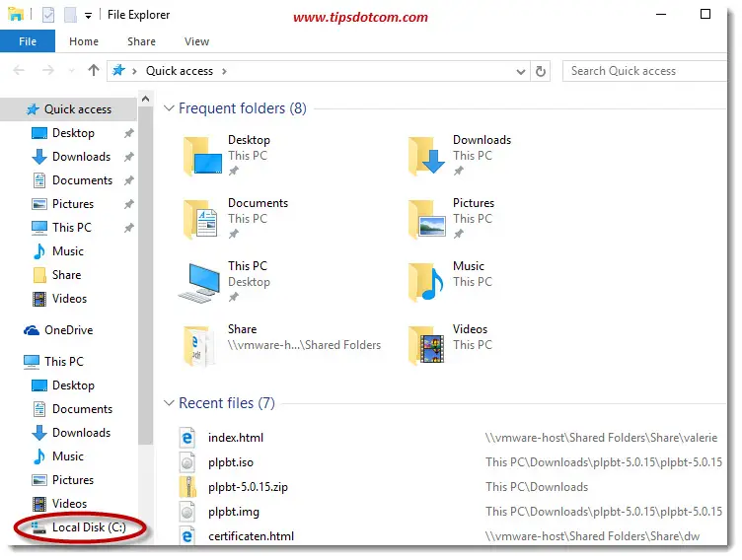Image resolution: width=742 pixels, height=560 pixels.
Task: Click the Documents frequent folder icon
Action: 200,219
